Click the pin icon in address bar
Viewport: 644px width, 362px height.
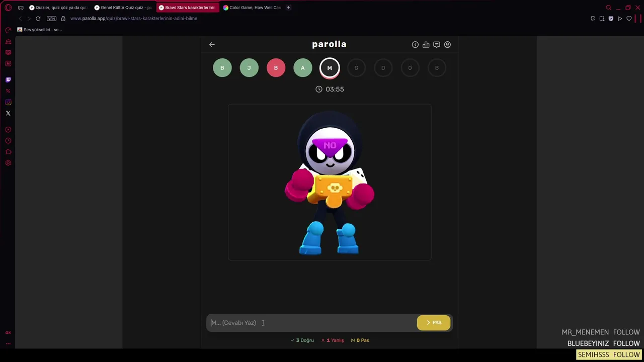point(593,19)
